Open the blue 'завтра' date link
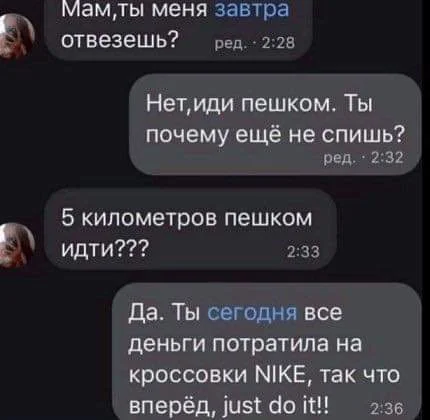The width and height of the screenshot is (430, 420). tap(252, 10)
